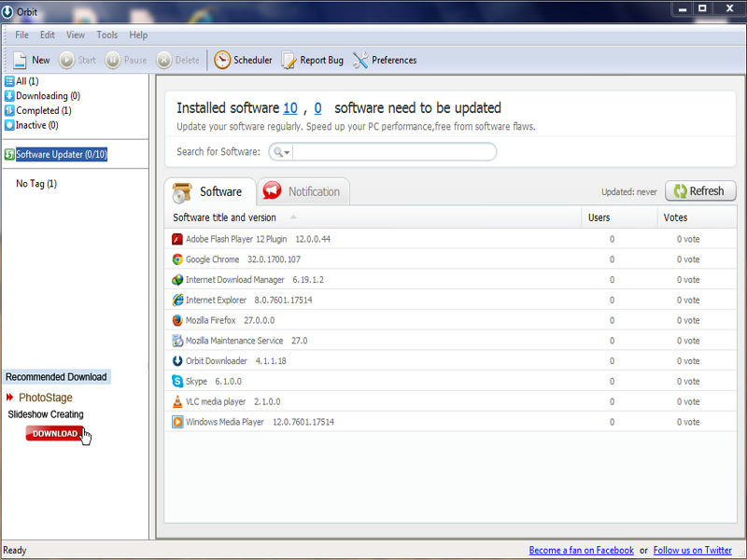Click the Inactive category icon
Viewport: 747px width, 560px height.
click(9, 125)
